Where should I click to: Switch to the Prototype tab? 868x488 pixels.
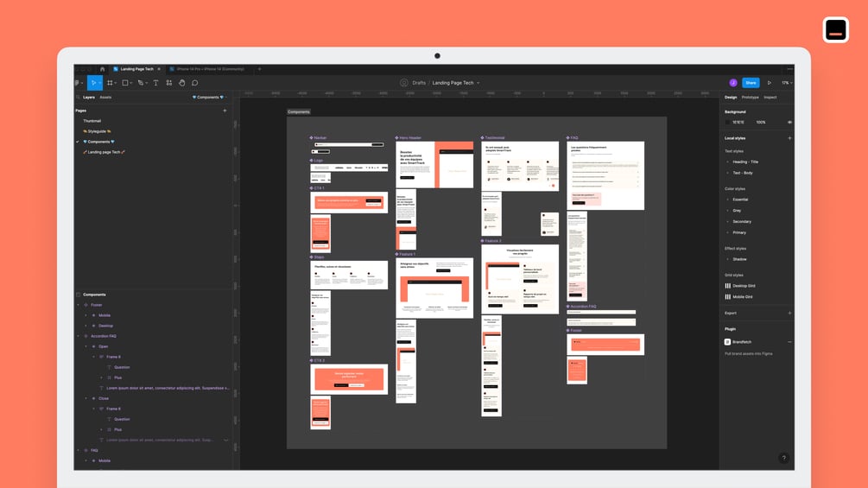point(750,98)
